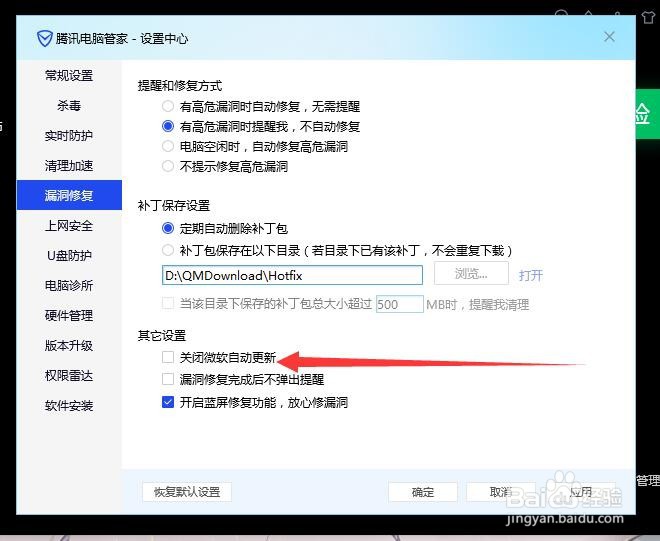Enable 关闭微软自动更新 checkbox
The height and width of the screenshot is (541, 660).
point(168,357)
